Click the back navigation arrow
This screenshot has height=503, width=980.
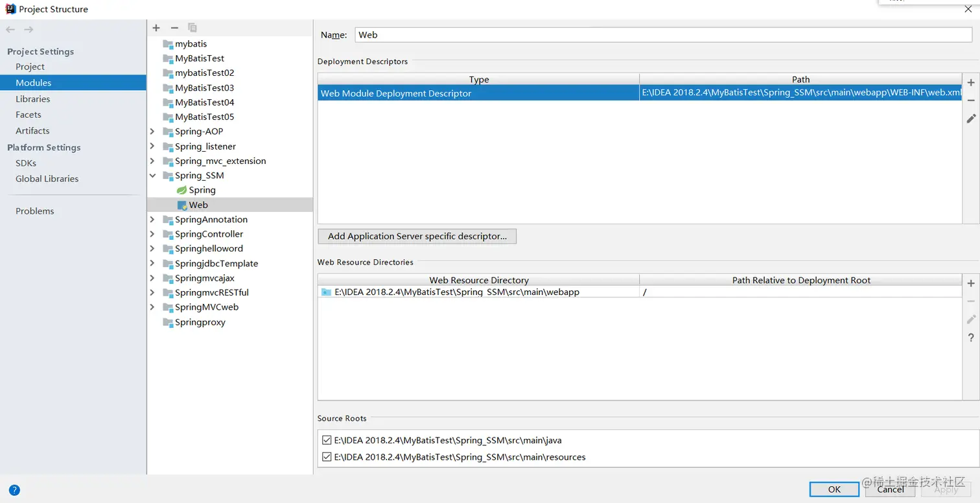pos(10,29)
